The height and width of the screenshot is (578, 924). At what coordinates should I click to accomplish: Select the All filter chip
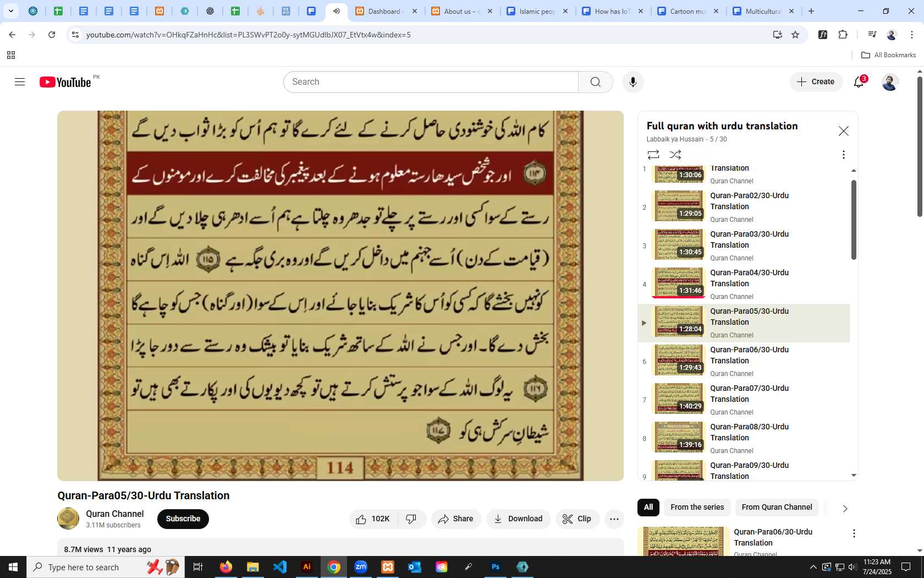tap(648, 508)
